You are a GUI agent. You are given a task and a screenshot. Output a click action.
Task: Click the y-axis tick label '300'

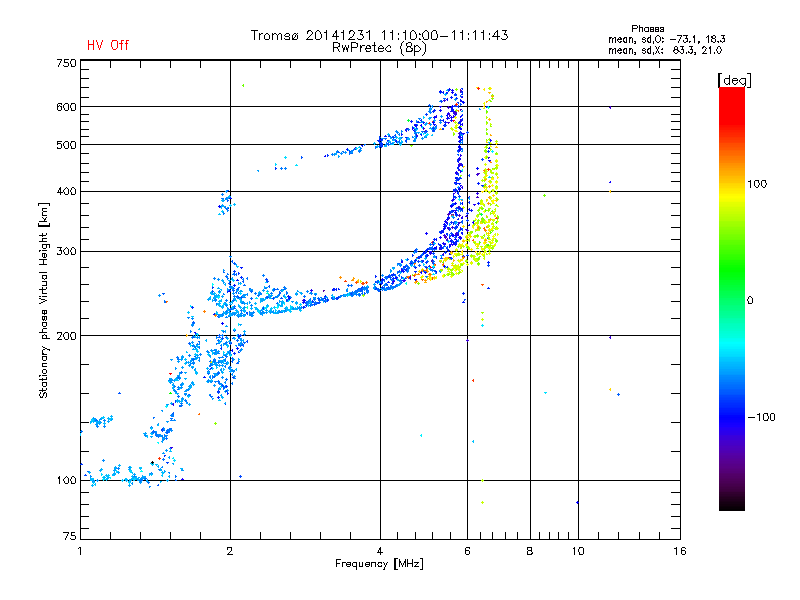tap(66, 252)
